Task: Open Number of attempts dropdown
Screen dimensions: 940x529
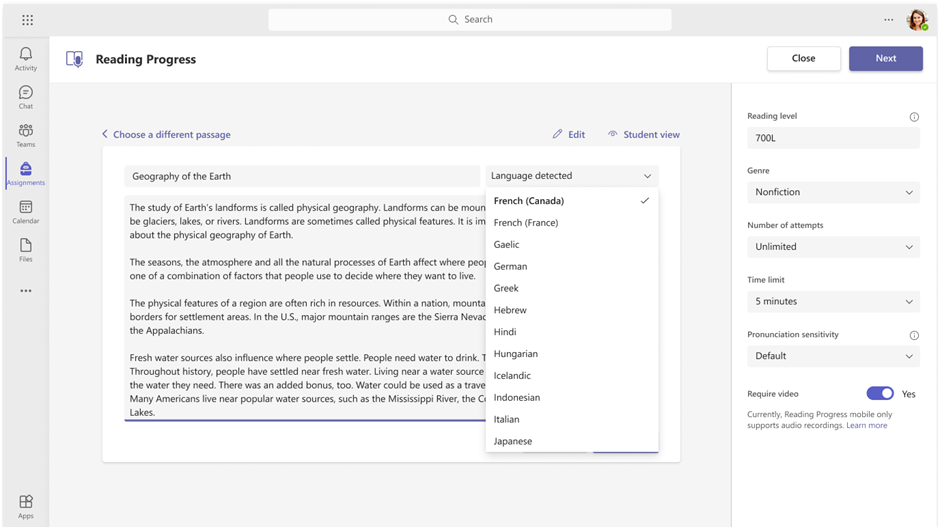Action: point(833,247)
